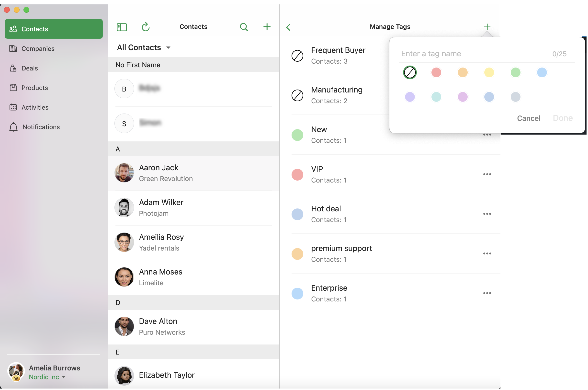Image resolution: width=588 pixels, height=390 pixels.
Task: Open more options for VIP tag
Action: (487, 174)
